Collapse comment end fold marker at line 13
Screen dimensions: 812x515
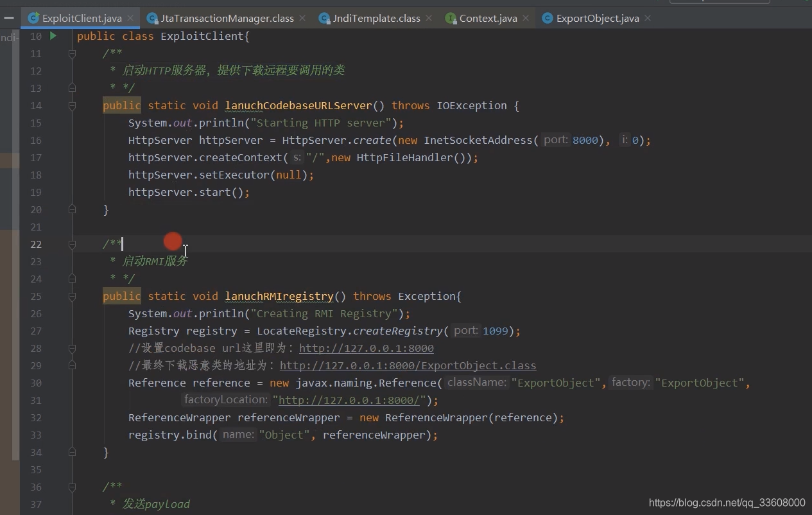coord(72,88)
